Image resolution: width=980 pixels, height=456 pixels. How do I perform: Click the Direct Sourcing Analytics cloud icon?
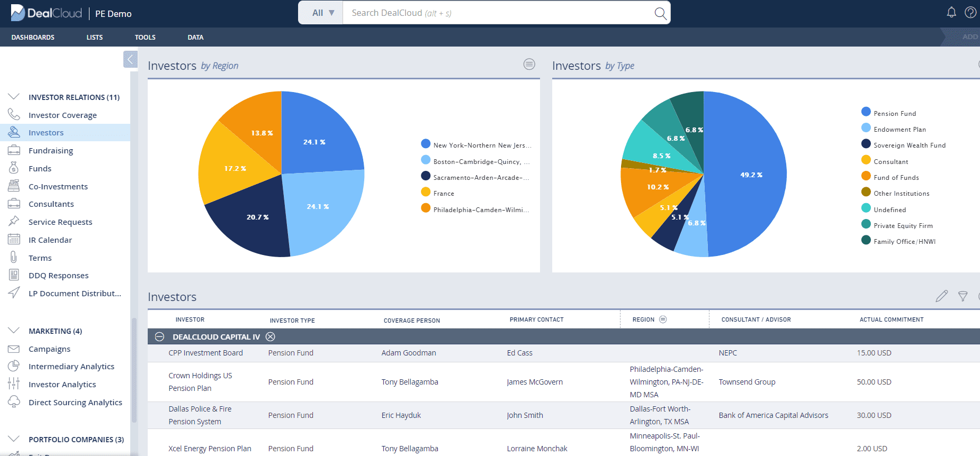(x=14, y=402)
